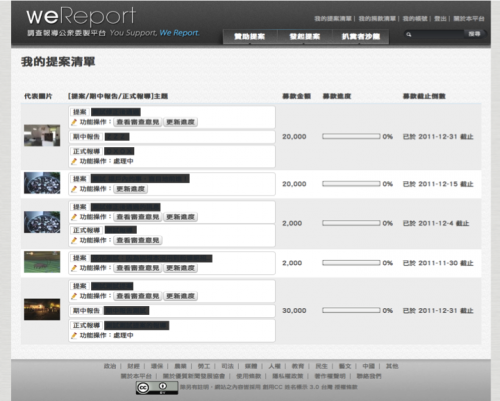The height and width of the screenshot is (401, 500).
Task: Click 更新進度 in the row ending 2011-12-15
Action: point(131,189)
